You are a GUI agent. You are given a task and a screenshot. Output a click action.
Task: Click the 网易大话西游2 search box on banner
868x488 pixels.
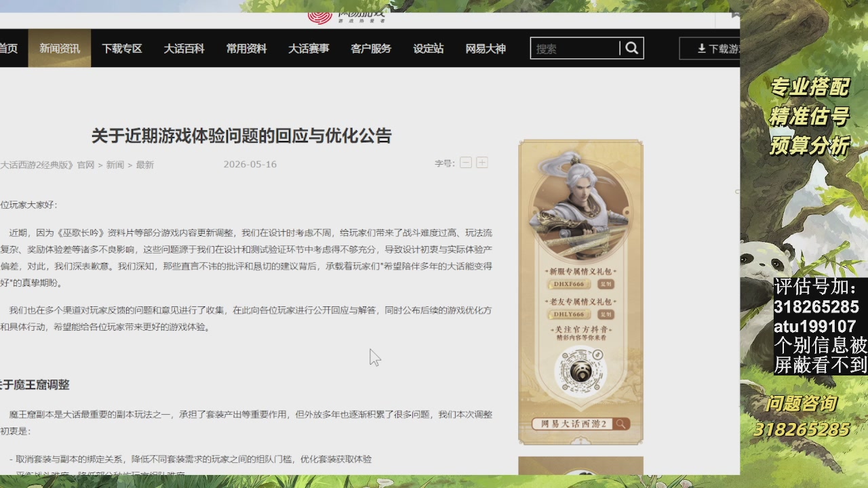(580, 424)
